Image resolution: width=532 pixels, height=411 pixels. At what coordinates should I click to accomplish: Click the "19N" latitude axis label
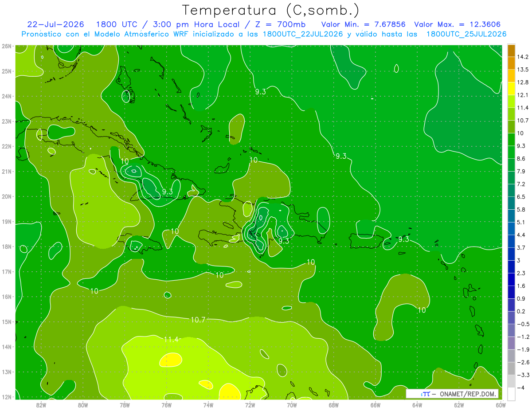pyautogui.click(x=7, y=222)
